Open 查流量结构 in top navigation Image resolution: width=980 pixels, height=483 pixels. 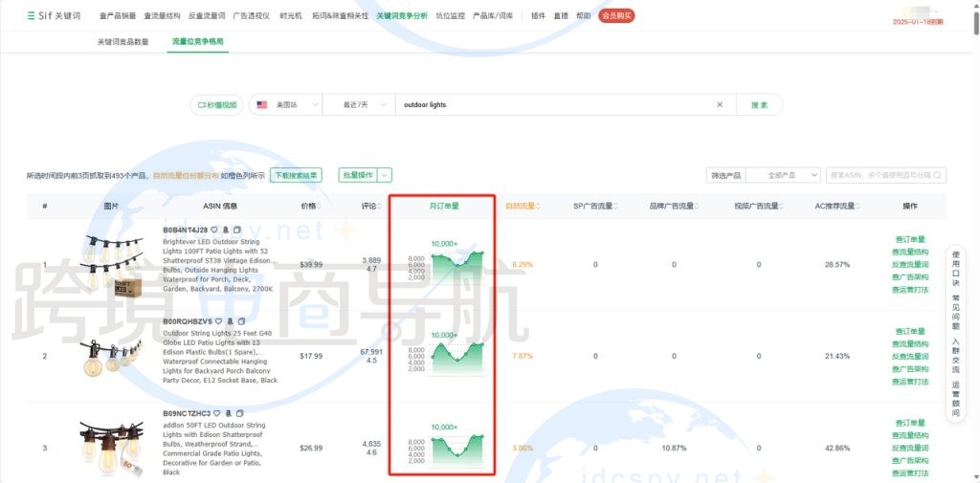162,16
